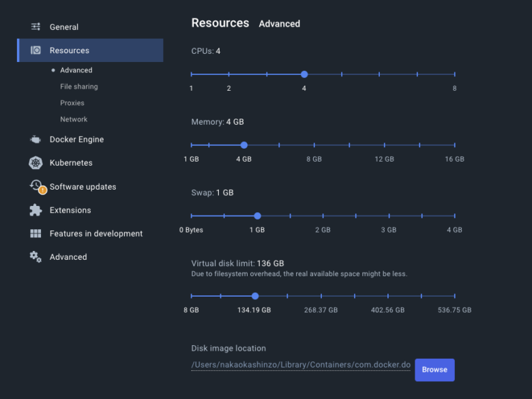Click the Features in development grid icon
The image size is (532, 399).
35,233
